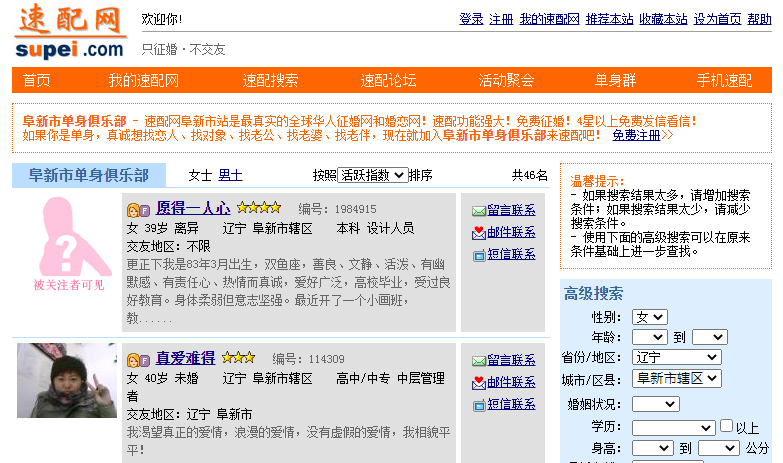Click the 共46名 result count

[x=530, y=175]
